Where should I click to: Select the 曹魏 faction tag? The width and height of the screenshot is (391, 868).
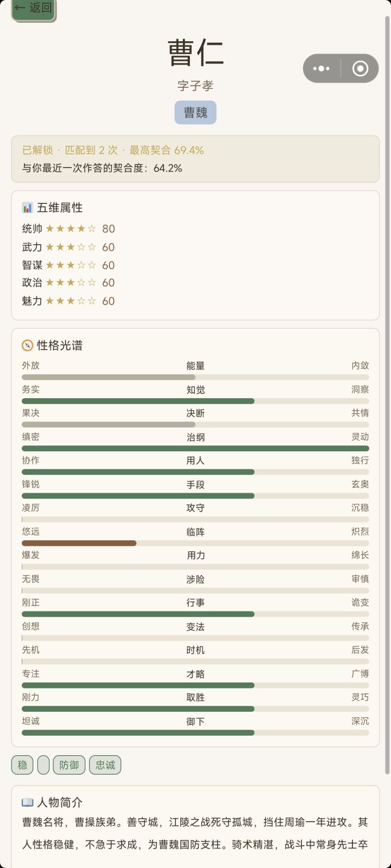coord(195,112)
